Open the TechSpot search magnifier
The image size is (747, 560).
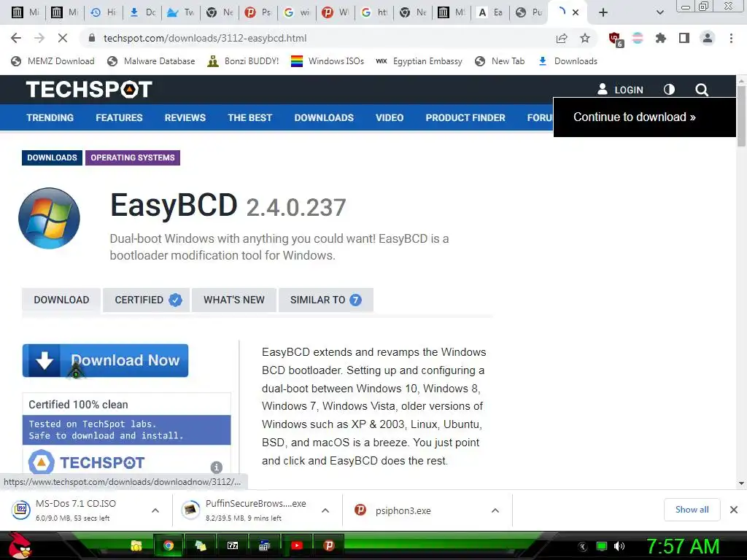tap(701, 90)
